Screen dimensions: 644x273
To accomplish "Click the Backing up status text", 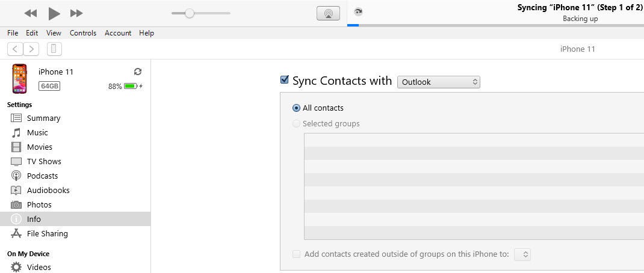I will (580, 19).
